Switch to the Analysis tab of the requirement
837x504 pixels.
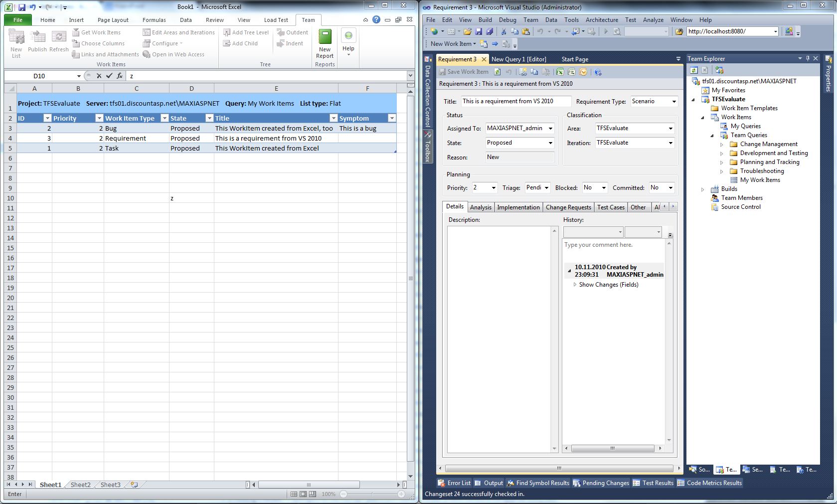481,207
